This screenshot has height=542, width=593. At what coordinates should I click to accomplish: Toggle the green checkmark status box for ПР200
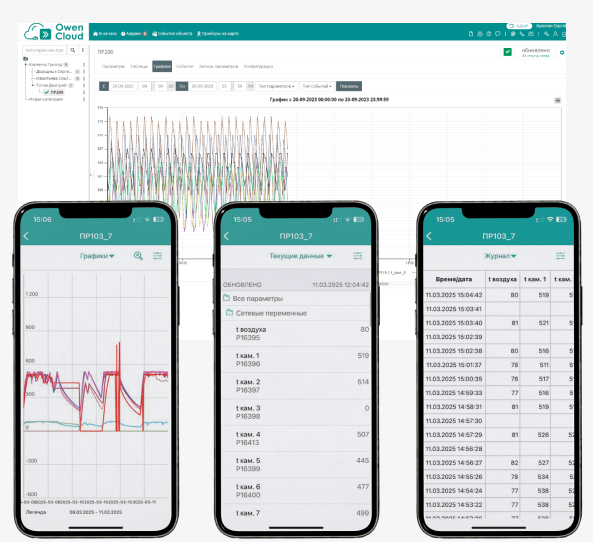508,52
